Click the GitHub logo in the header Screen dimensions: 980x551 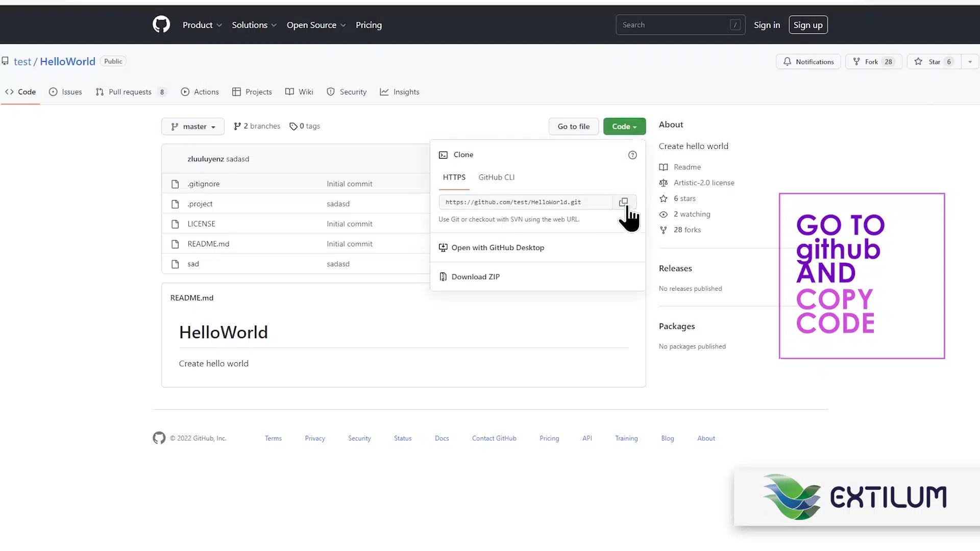(161, 24)
